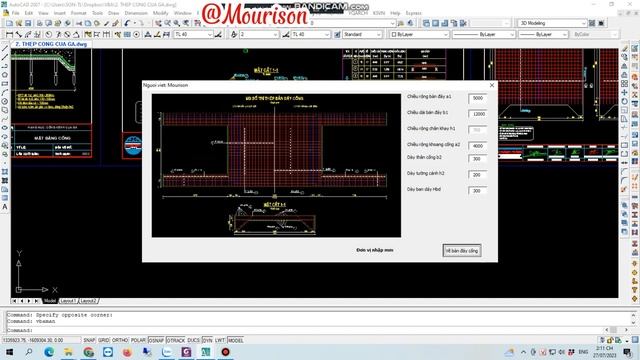Open the Windows Start menu
This screenshot has height=360, width=640.
pos(9,352)
